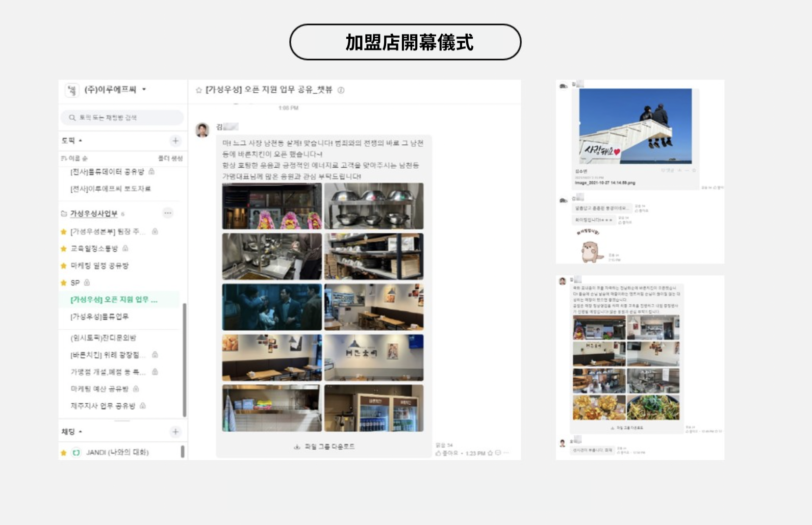Image resolution: width=812 pixels, height=525 pixels.
Task: Click the 토픽 또는 채팅방 검색 search field
Action: pyautogui.click(x=122, y=118)
